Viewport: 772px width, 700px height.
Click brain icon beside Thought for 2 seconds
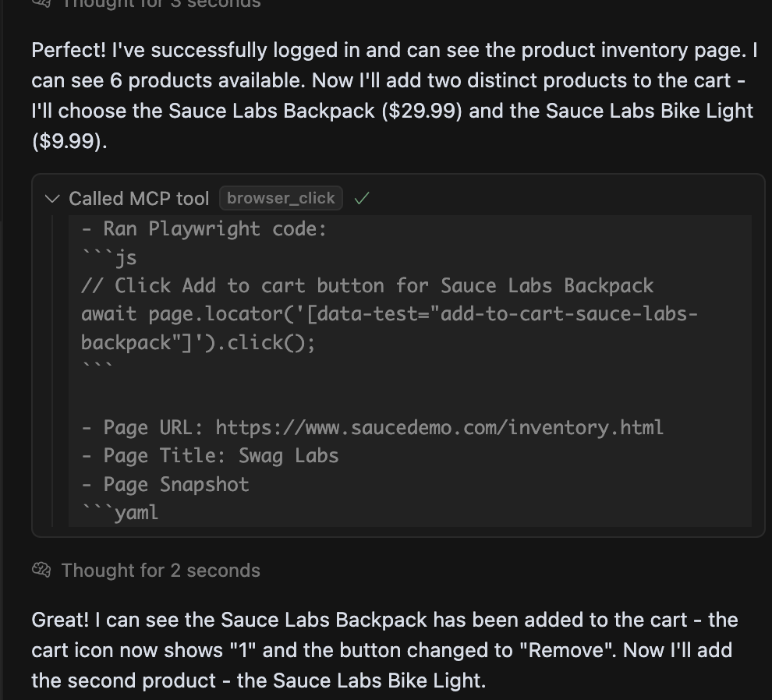coord(41,570)
